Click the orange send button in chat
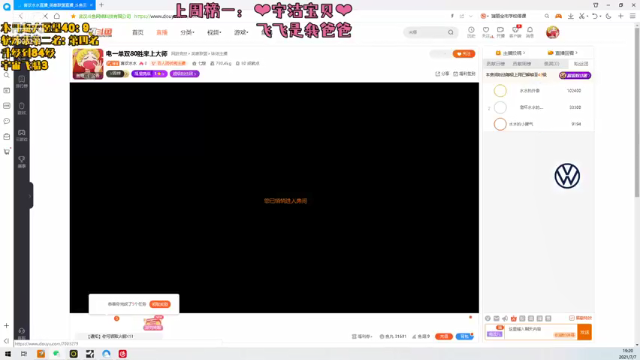Image resolution: width=640 pixels, height=360 pixels. tap(584, 332)
